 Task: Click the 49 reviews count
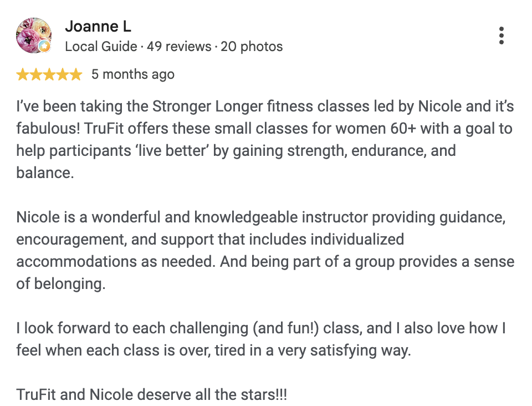coord(179,47)
